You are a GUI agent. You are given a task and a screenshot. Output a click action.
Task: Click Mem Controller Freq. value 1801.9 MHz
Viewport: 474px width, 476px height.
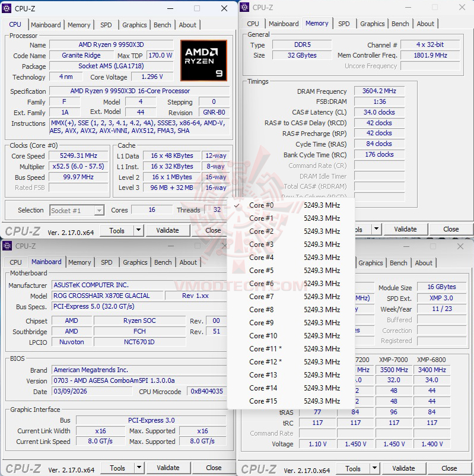[x=430, y=56]
